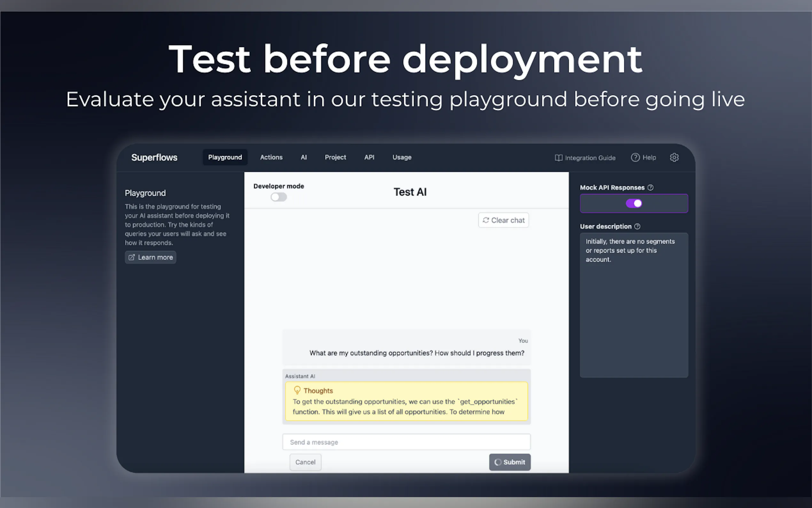The height and width of the screenshot is (508, 812).
Task: Click the User description info icon
Action: pos(637,226)
